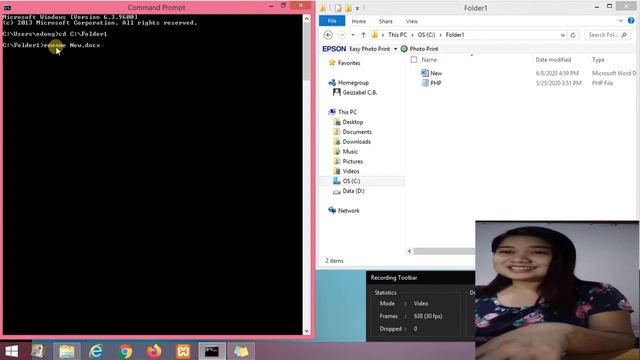Open the Home ribbon tab
The height and width of the screenshot is (360, 640).
tap(358, 21)
